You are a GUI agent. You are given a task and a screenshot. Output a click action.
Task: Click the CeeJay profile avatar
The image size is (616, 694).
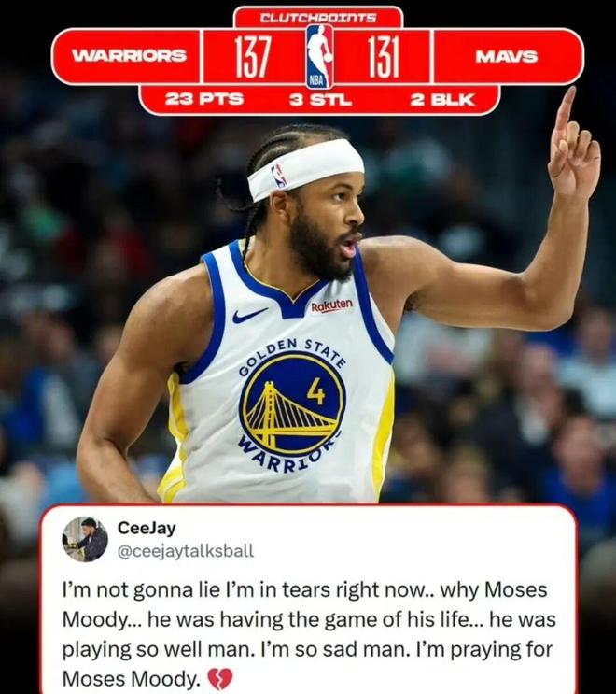coord(85,539)
